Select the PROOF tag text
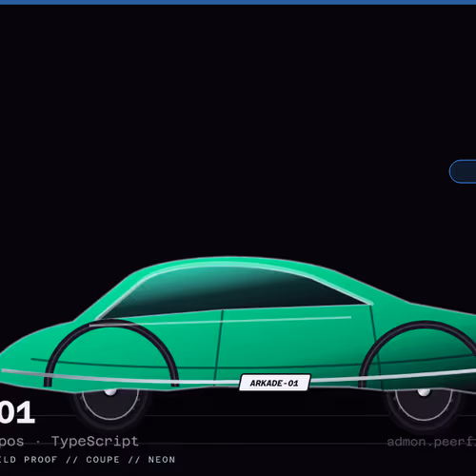 [x=41, y=460]
